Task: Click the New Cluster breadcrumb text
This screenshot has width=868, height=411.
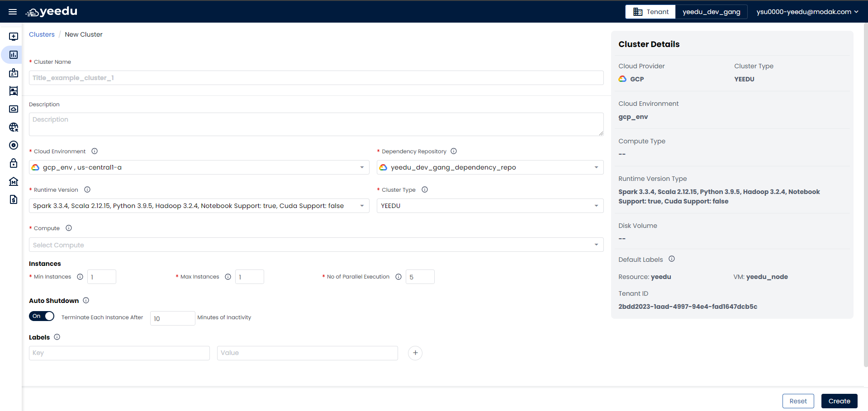Action: click(84, 34)
